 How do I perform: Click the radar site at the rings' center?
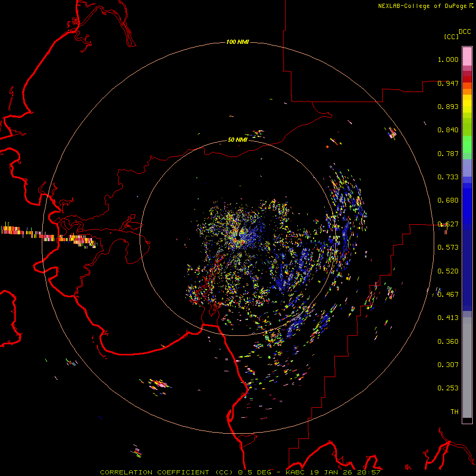(238, 237)
